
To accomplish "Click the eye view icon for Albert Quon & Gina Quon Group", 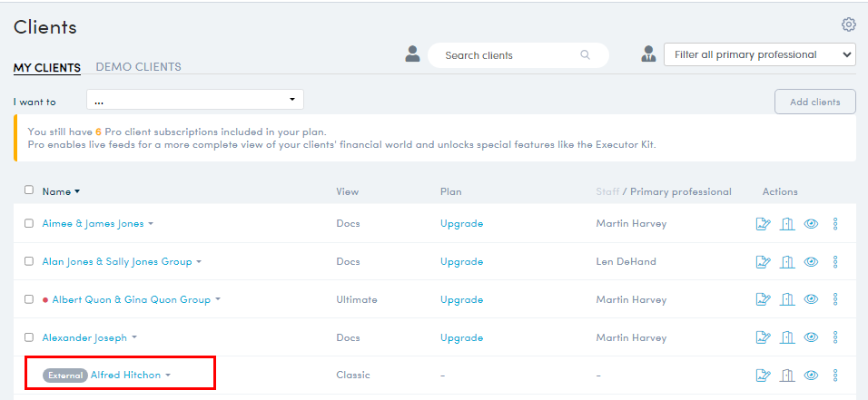I will [811, 300].
